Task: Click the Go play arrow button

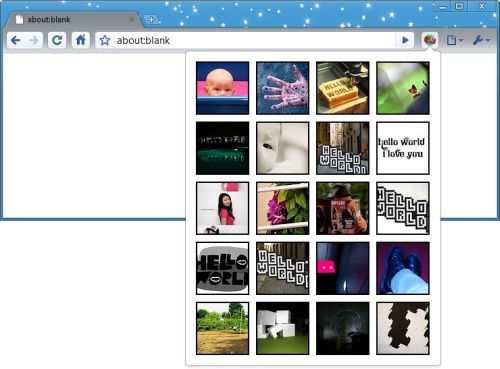Action: [x=405, y=40]
